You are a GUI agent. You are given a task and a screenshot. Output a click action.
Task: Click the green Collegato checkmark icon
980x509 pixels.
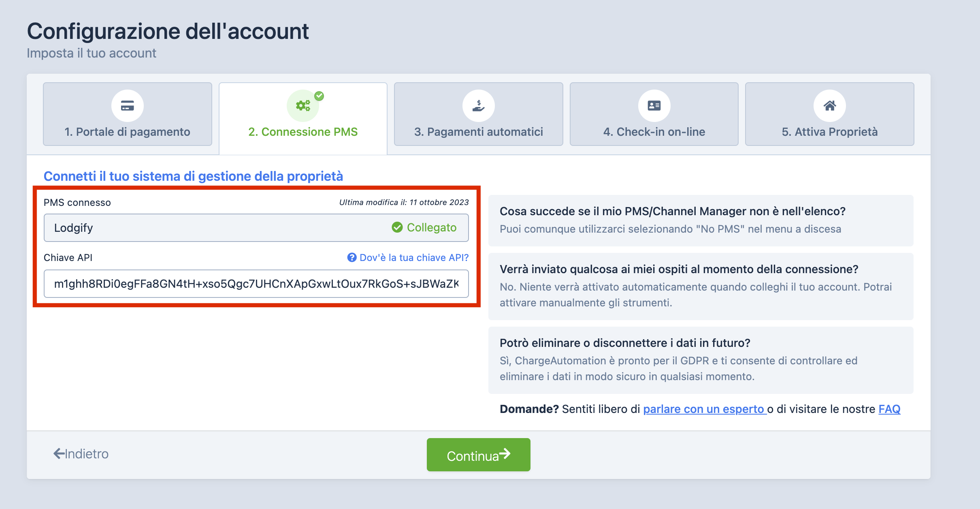click(x=397, y=227)
